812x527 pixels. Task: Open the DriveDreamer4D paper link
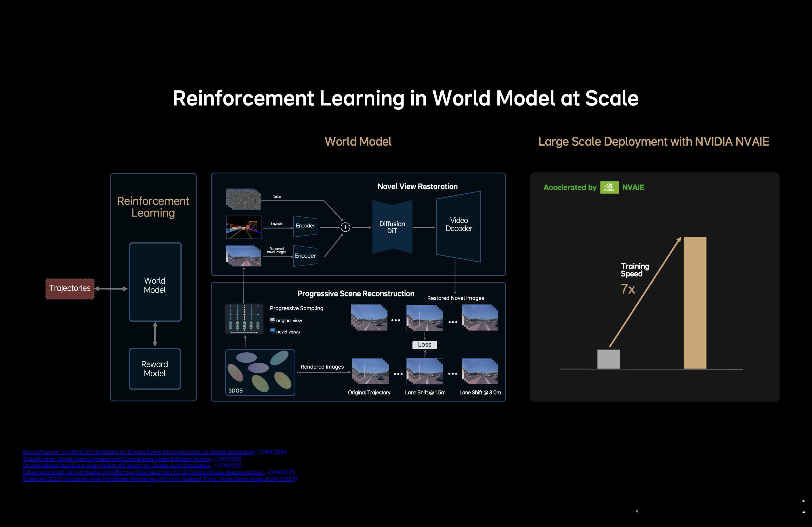144,472
